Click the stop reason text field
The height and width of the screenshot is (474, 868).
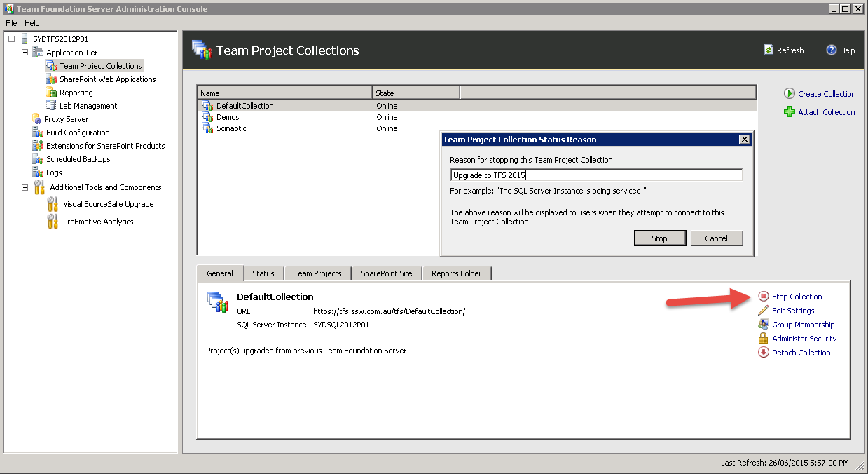[x=595, y=175]
